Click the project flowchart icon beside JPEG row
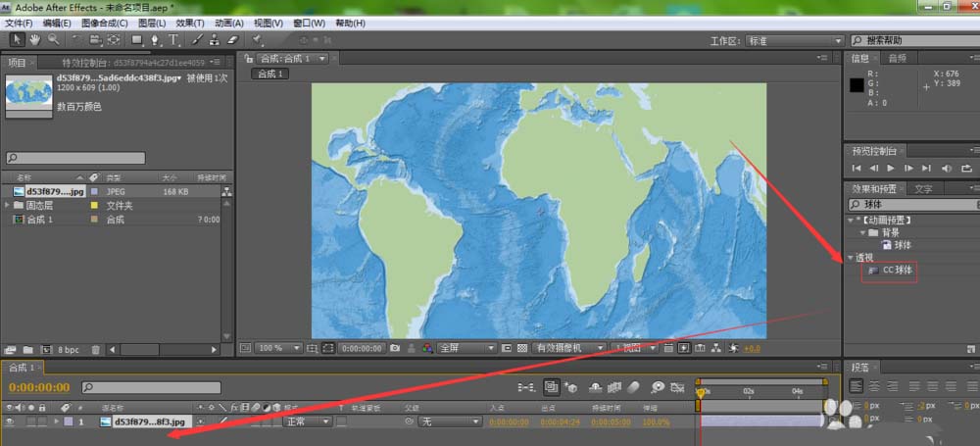The width and height of the screenshot is (980, 446). point(226,192)
